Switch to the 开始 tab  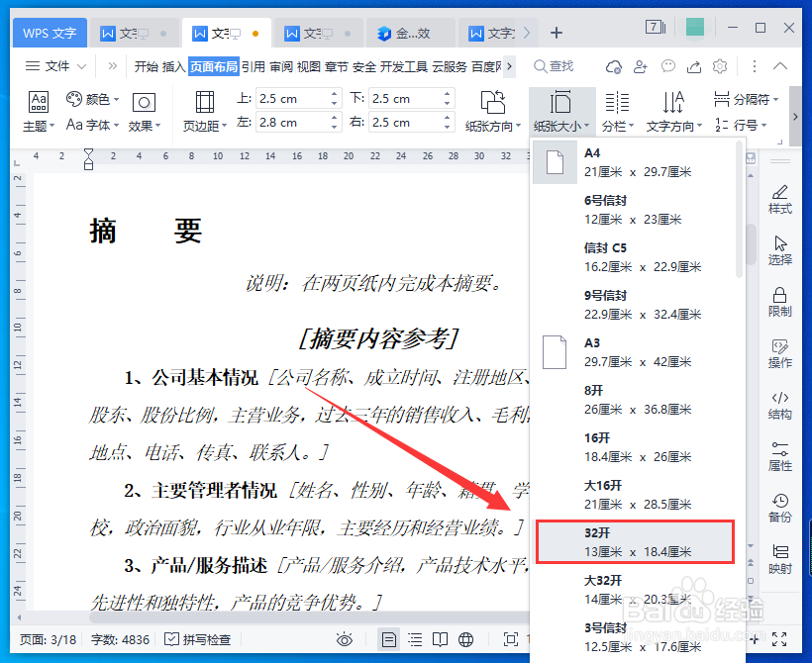tap(146, 66)
